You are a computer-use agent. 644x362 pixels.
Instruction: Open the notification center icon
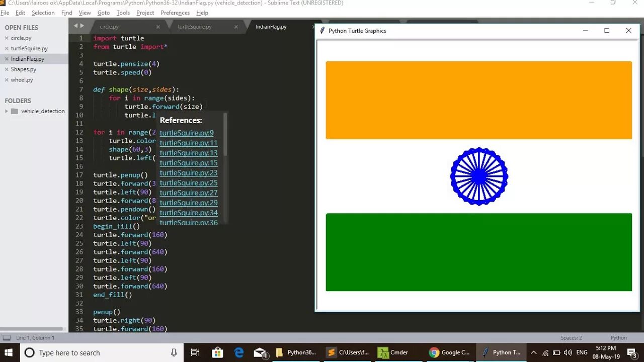(632, 352)
